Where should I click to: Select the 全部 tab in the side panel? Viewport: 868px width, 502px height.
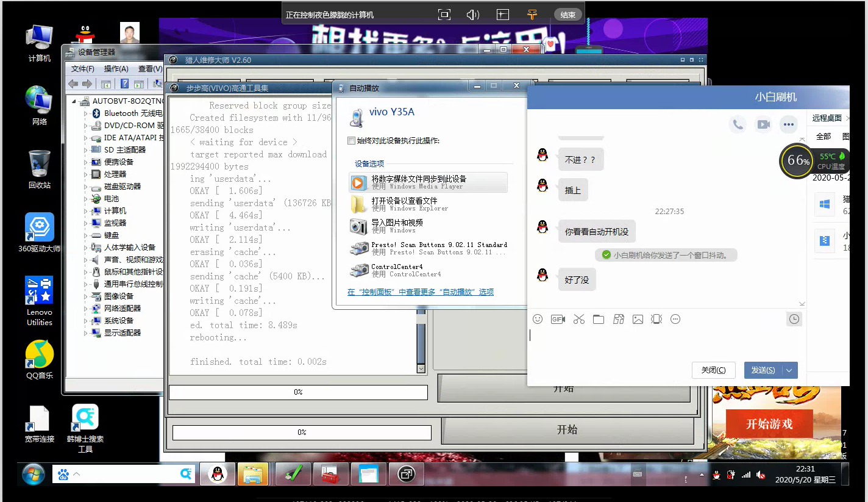824,137
